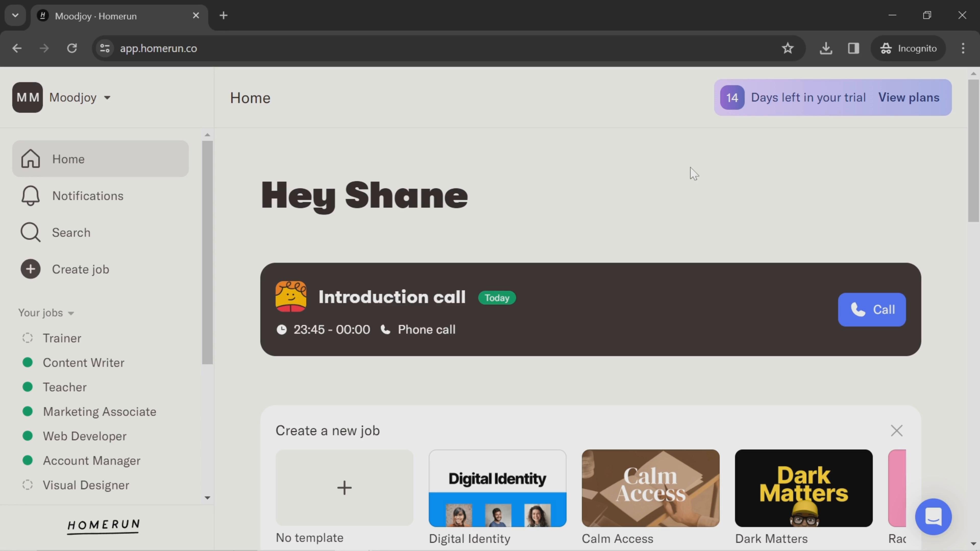Click the Homerun logo at bottom left
This screenshot has width=980, height=551.
coord(104,526)
